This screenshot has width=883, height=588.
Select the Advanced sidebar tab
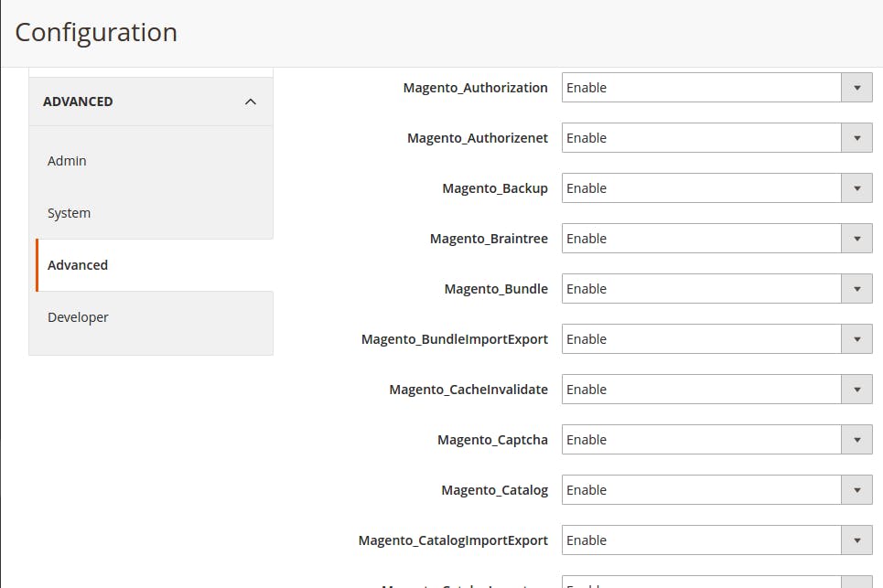[155, 265]
